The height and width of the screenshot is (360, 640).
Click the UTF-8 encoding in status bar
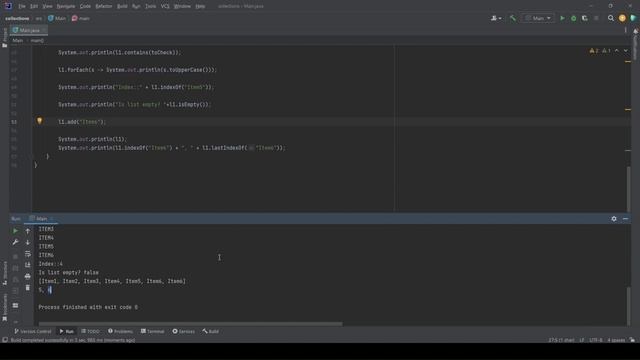596,340
